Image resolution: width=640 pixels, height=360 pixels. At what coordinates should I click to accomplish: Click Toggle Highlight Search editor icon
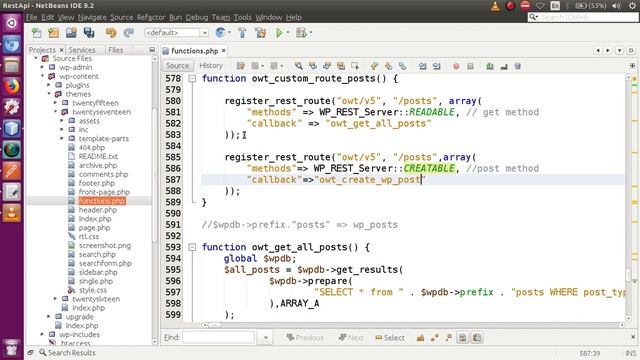coord(341,66)
